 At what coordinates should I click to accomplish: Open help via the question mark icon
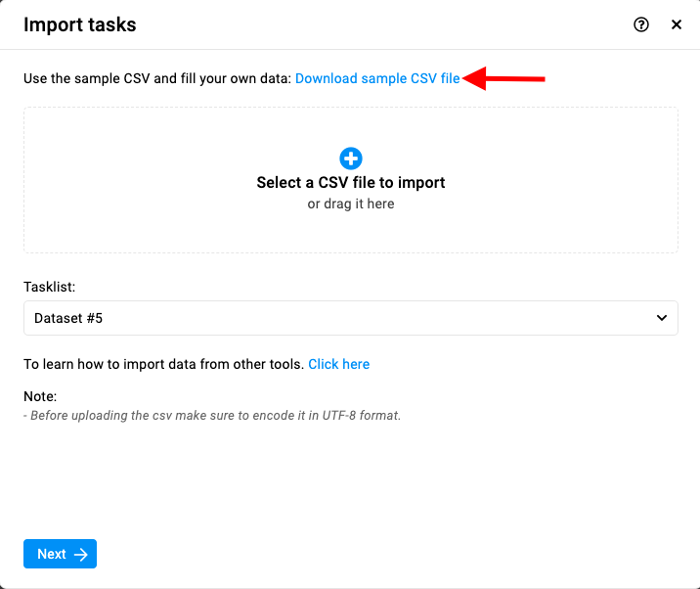[x=641, y=24]
